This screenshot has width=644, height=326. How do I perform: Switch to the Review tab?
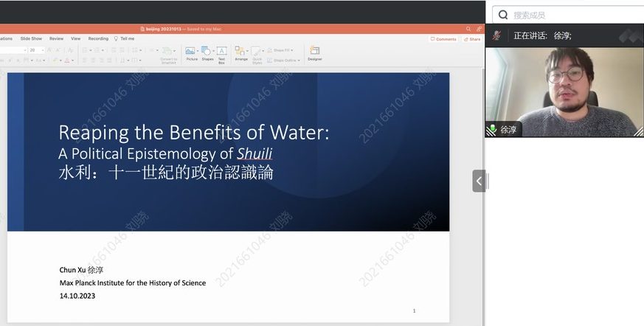click(x=56, y=38)
